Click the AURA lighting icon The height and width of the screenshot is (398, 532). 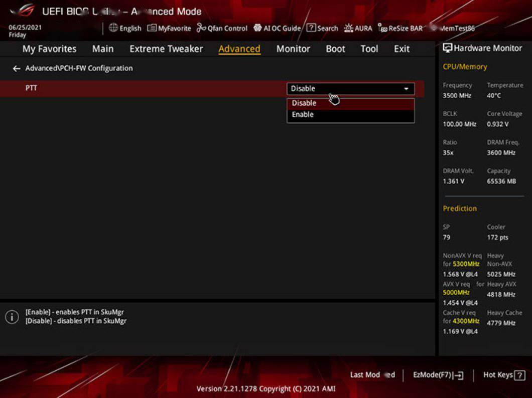[x=348, y=28]
